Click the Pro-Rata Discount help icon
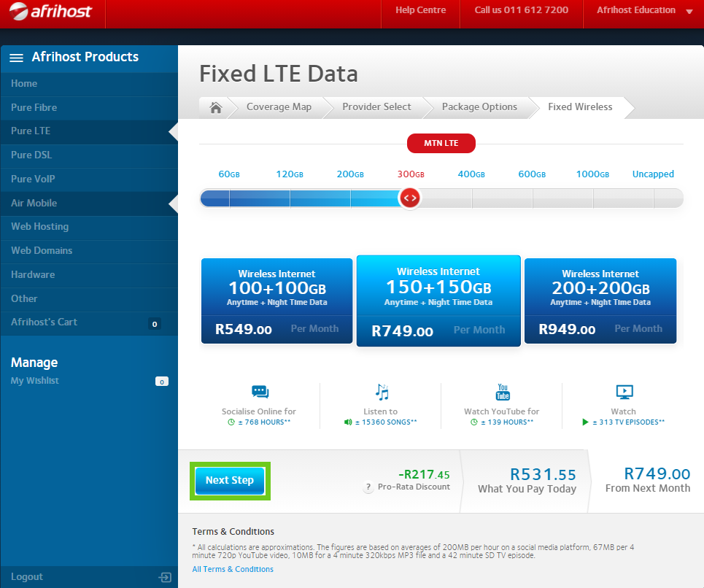This screenshot has height=588, width=704. (368, 487)
